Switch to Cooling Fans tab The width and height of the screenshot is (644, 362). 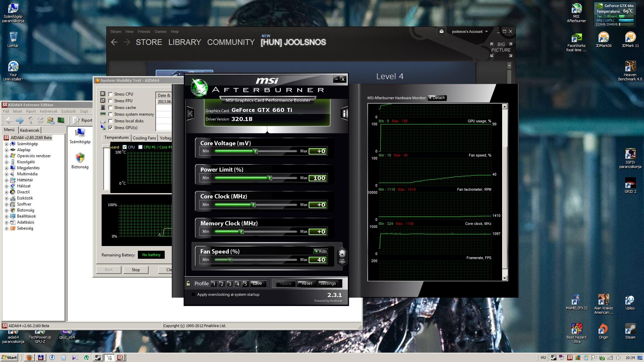(x=144, y=138)
